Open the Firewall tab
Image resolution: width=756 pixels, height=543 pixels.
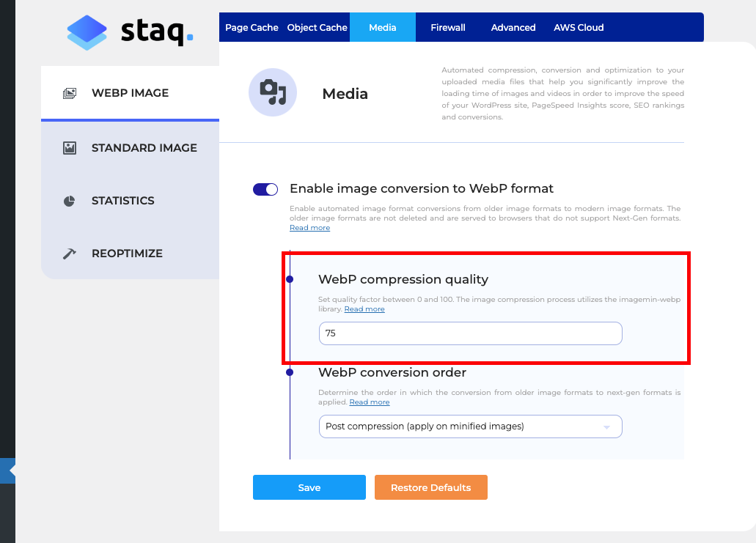pos(447,27)
